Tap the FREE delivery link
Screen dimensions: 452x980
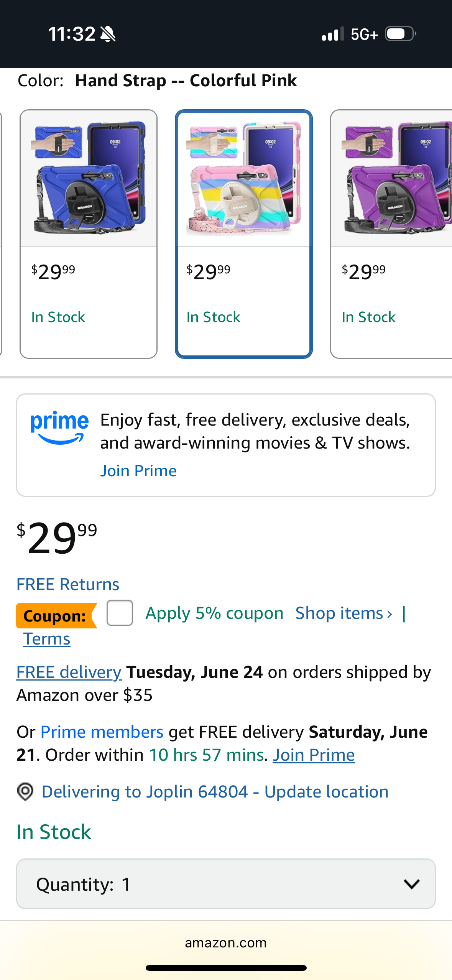[x=69, y=672]
